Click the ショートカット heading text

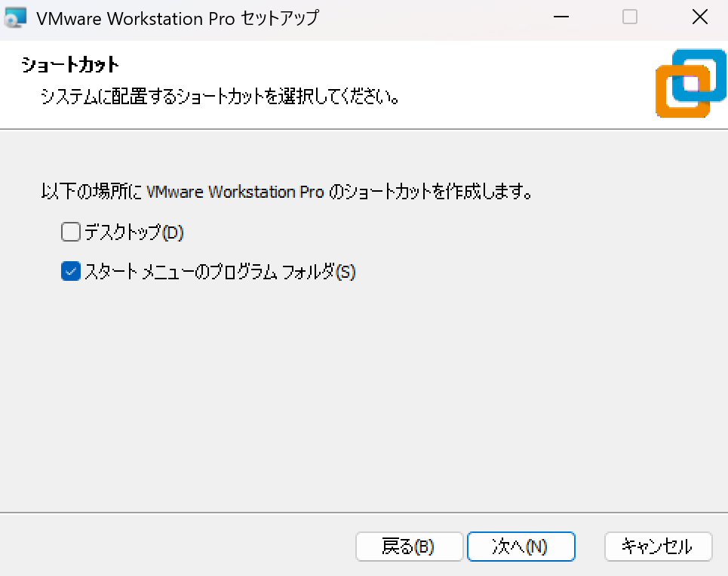point(70,65)
